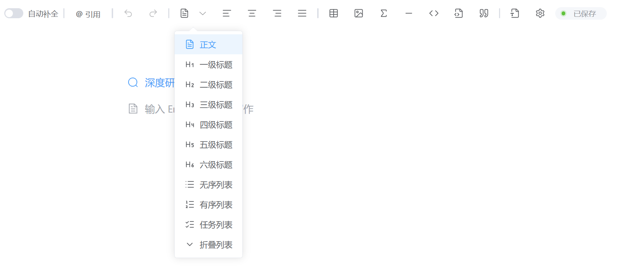
Task: Center align the text
Action: 252,14
